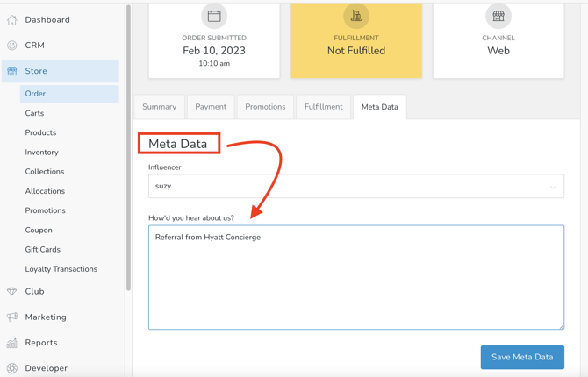Click the Dashboard home icon
Viewport: 588px width, 377px height.
tap(12, 19)
